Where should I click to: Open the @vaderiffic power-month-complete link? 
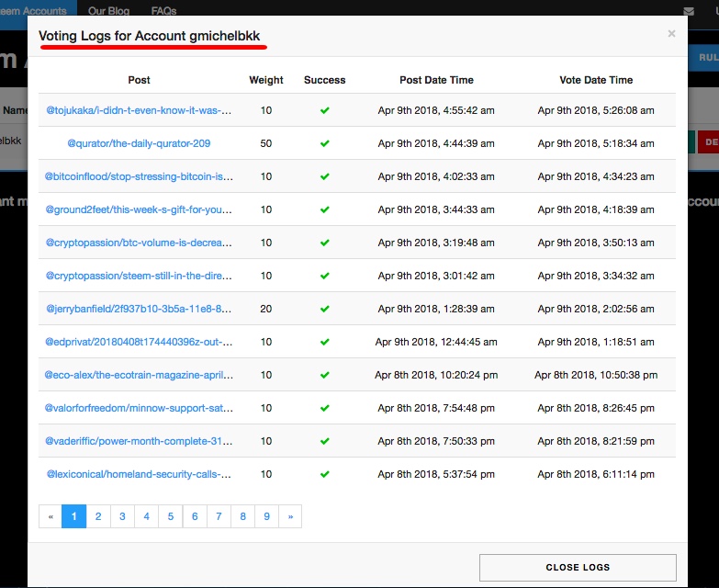coord(139,441)
